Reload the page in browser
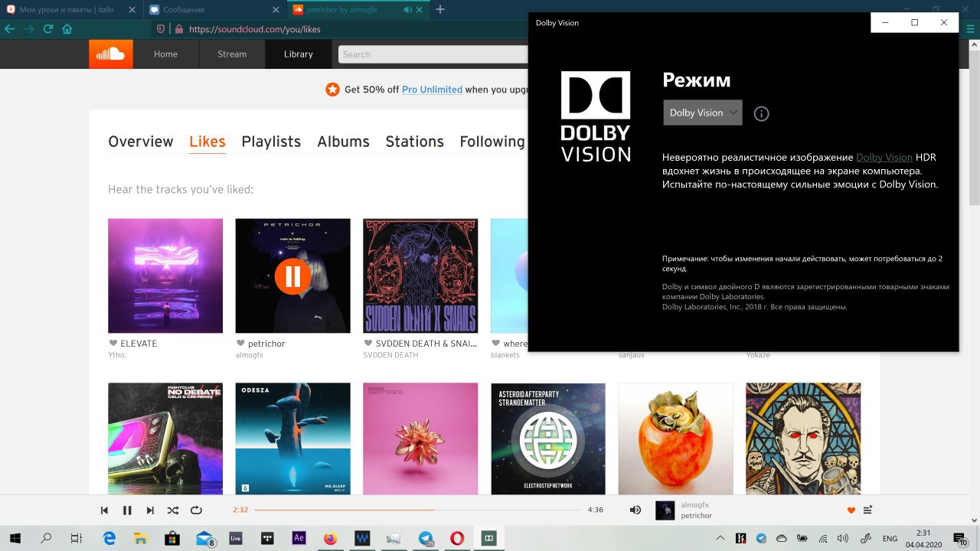980x551 pixels. point(47,29)
